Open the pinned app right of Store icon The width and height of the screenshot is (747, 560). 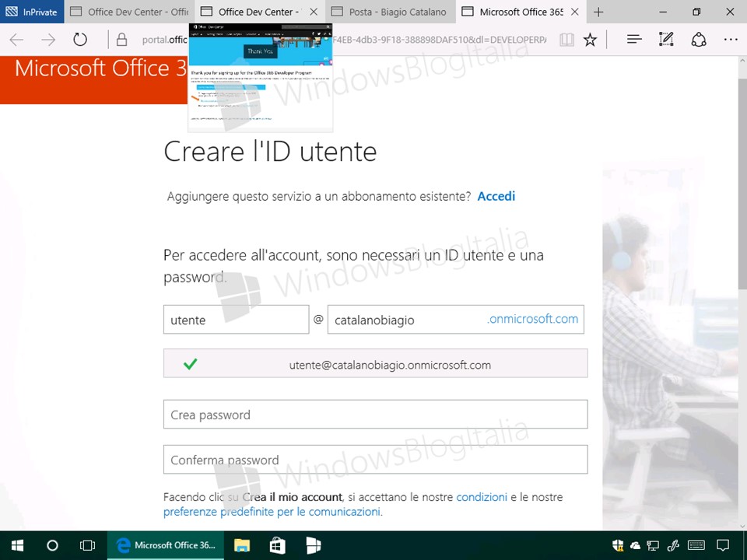pyautogui.click(x=313, y=545)
